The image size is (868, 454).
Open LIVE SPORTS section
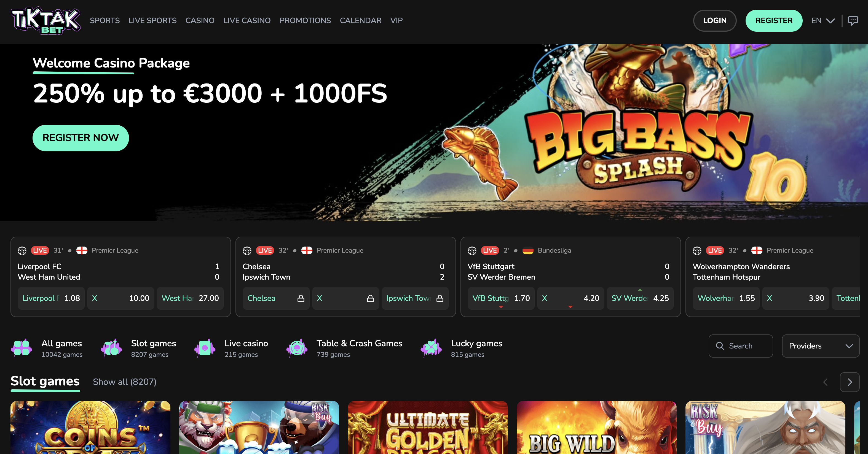click(x=153, y=21)
